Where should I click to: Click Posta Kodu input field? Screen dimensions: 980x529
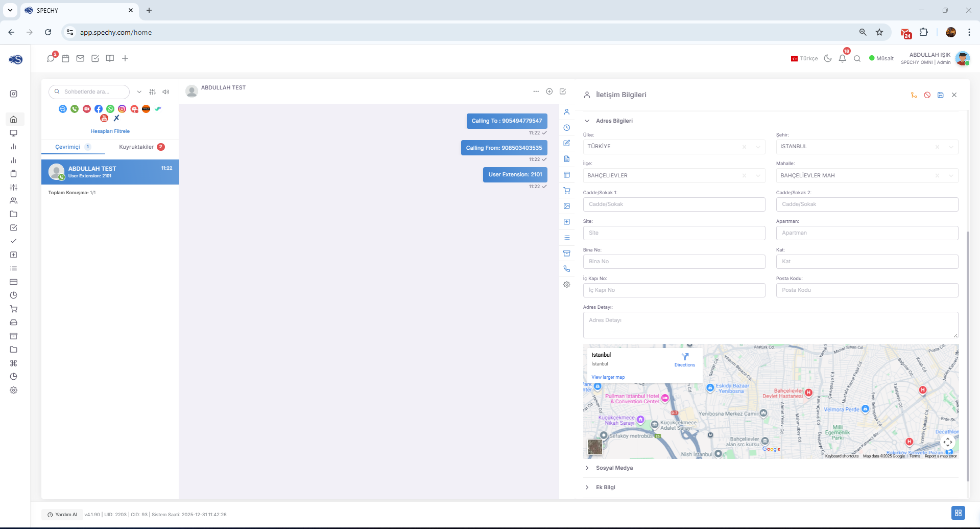point(867,290)
